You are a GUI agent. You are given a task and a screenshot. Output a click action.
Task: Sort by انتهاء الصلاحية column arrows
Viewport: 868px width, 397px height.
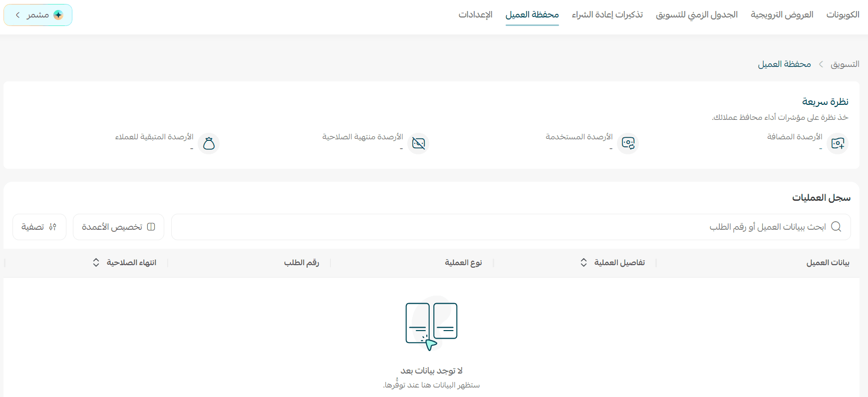coord(96,262)
